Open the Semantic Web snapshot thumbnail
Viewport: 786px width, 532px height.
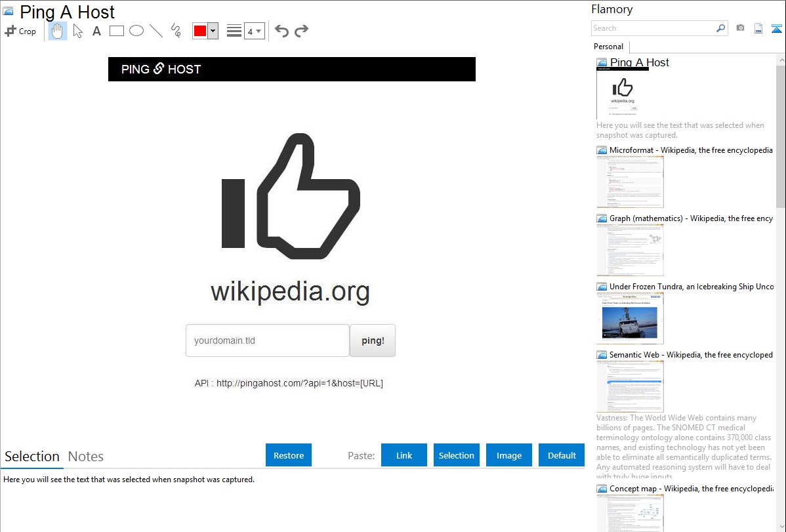[x=630, y=386]
